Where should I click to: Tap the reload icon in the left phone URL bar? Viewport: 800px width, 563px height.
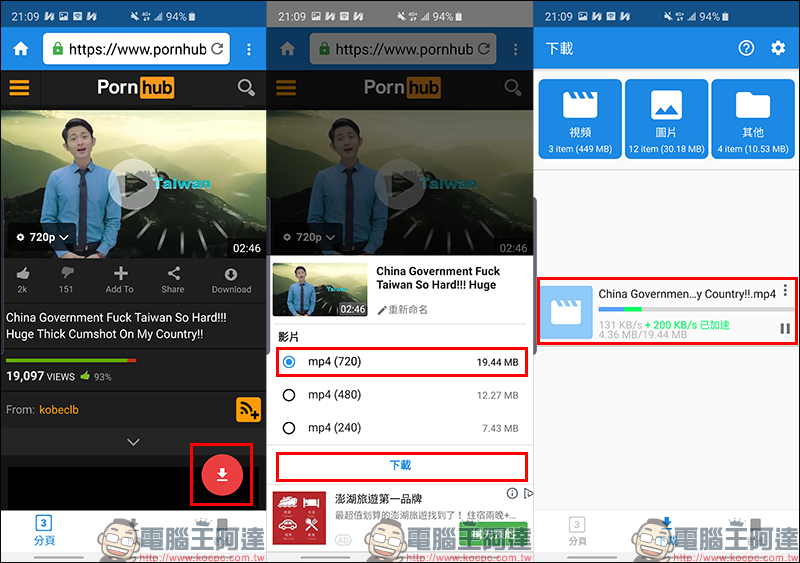tap(217, 49)
